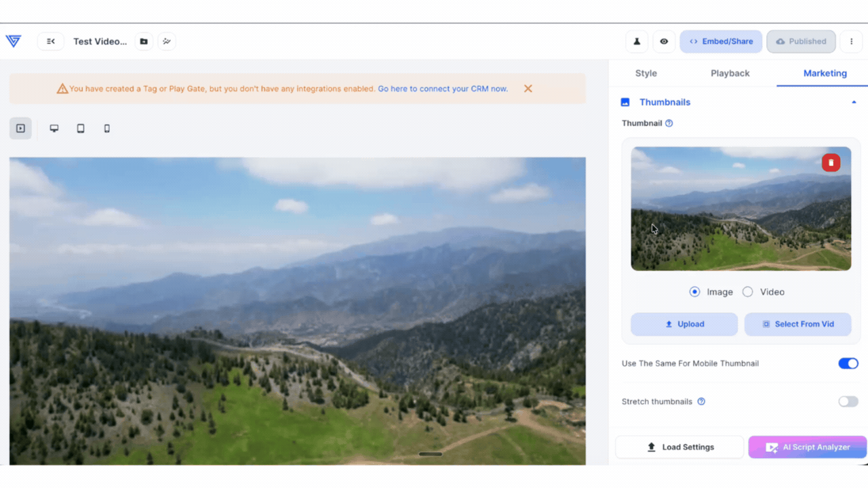The width and height of the screenshot is (868, 488).
Task: Select the player preview mode icon
Action: click(20, 128)
